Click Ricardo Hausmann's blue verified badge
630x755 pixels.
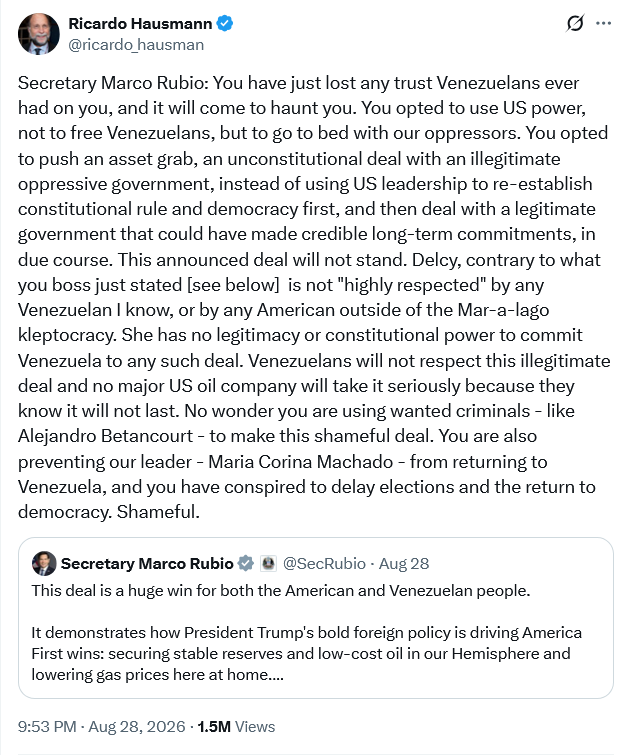tap(225, 23)
